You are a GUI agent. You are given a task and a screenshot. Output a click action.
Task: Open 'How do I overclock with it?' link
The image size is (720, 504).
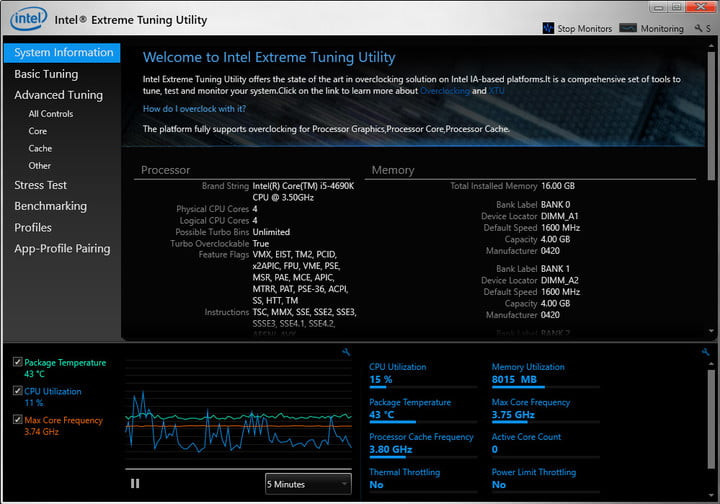coord(194,109)
